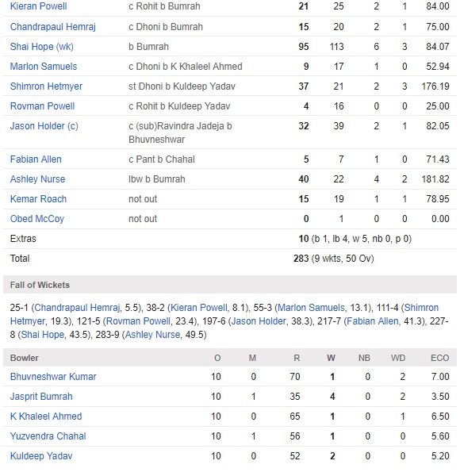This screenshot has width=464, height=476.
Task: Select Jason Holder (c) player link
Action: click(x=44, y=125)
